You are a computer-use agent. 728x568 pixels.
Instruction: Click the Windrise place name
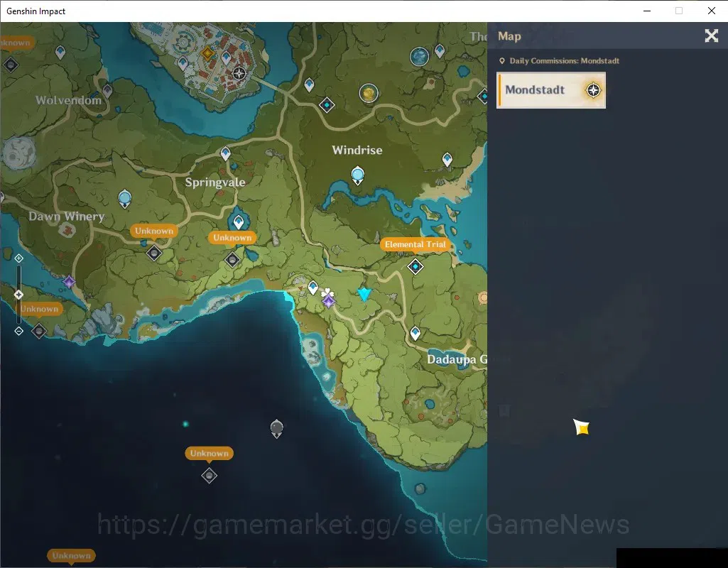click(x=357, y=150)
